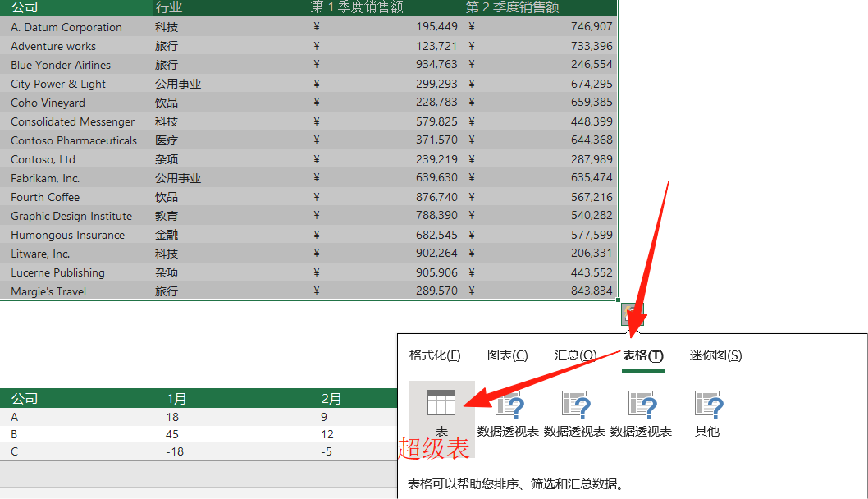Viewport: 868px width, 499px height.
Task: Click the 金融 industry cell
Action: coord(166,234)
